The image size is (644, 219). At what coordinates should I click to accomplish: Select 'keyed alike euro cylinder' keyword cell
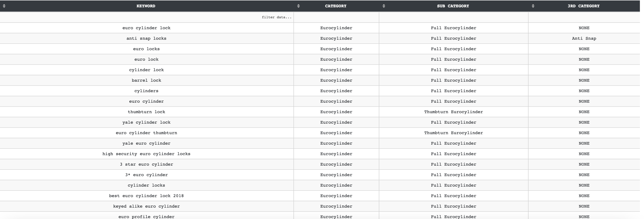[x=147, y=206]
